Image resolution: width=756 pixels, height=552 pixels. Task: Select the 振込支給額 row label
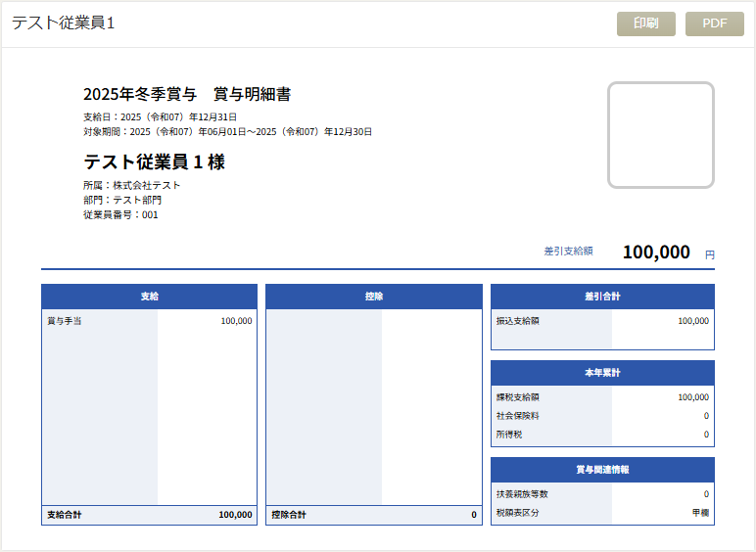tap(518, 321)
